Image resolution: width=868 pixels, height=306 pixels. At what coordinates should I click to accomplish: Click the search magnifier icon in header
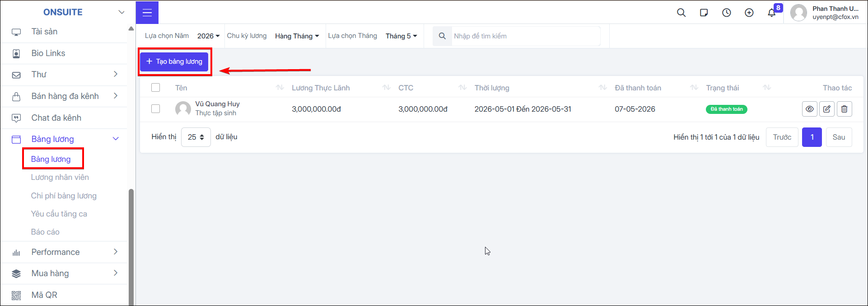tap(681, 13)
